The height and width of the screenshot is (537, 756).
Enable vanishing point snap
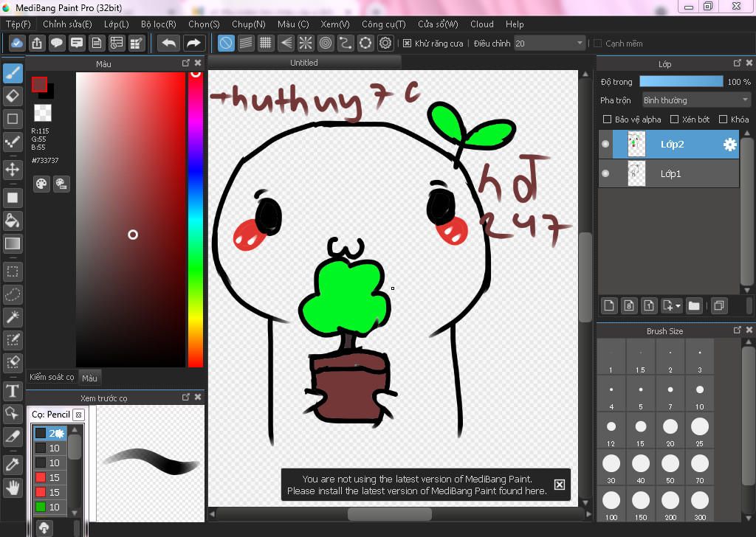click(x=286, y=44)
